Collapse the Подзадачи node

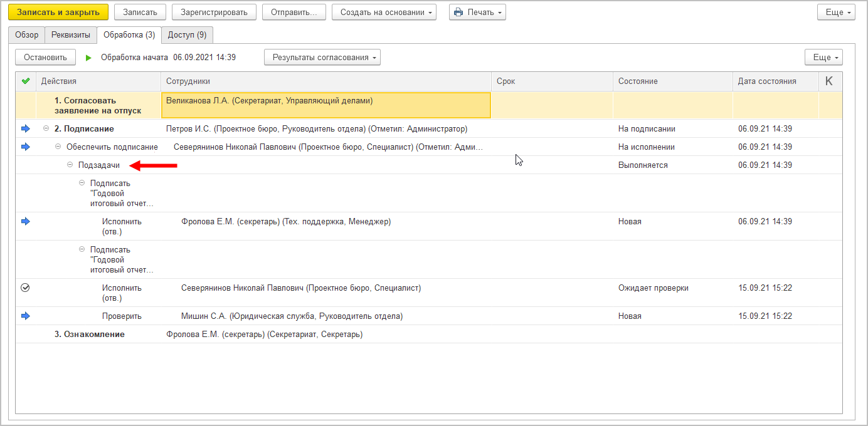click(x=70, y=165)
